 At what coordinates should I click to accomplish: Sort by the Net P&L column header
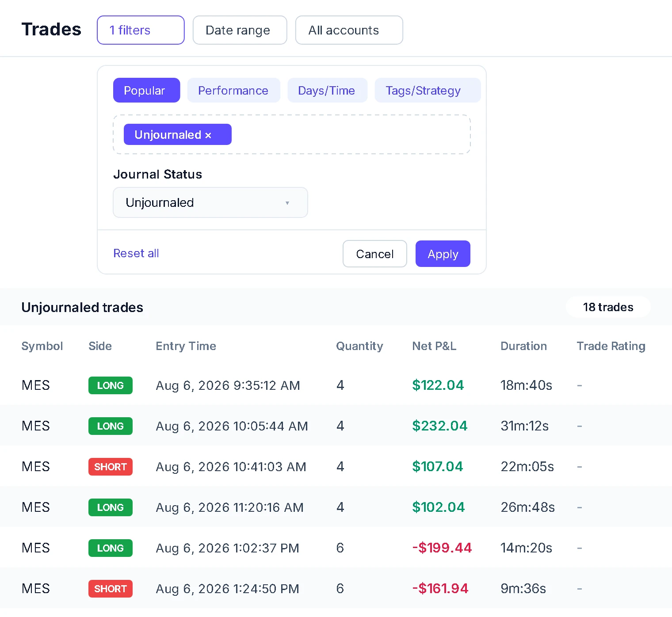434,346
